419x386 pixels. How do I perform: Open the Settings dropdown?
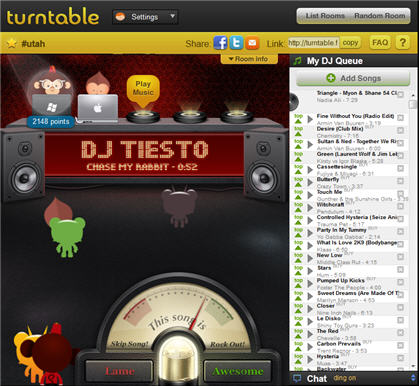[x=145, y=17]
